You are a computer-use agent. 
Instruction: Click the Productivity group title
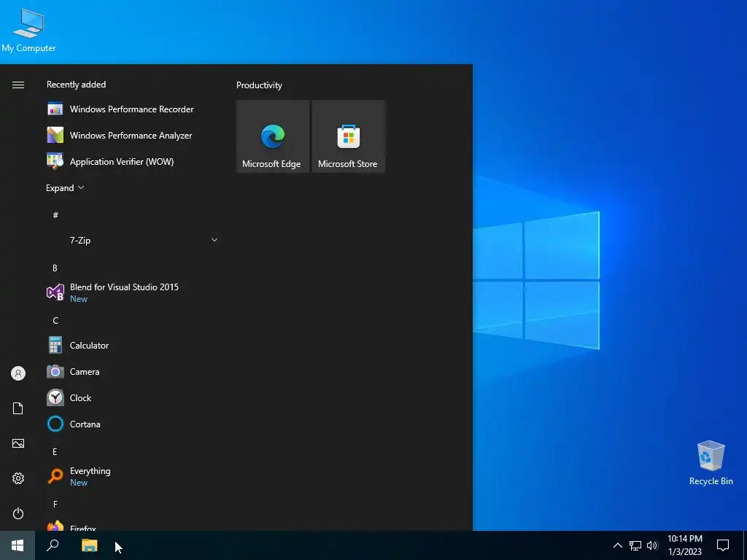259,85
